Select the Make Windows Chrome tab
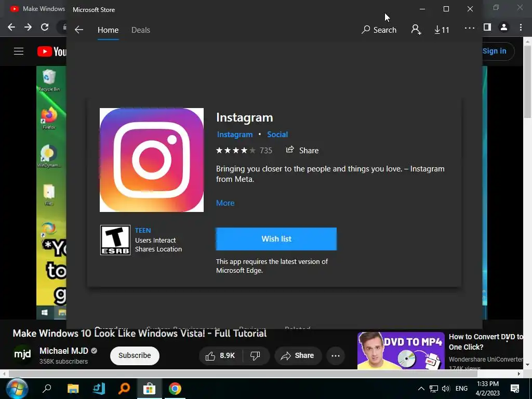Viewport: 532px width, 399px height. (x=37, y=9)
